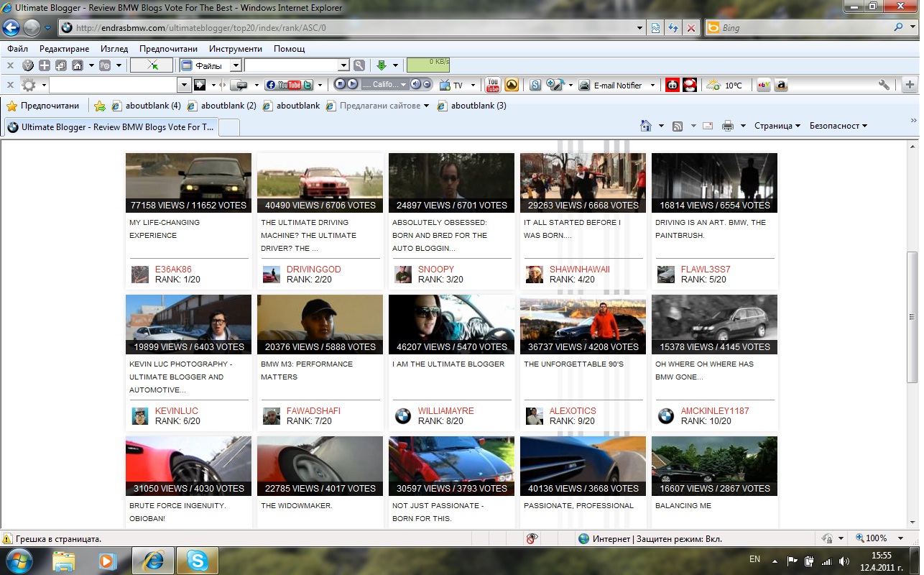Stop the toolbar radio player

tap(340, 85)
